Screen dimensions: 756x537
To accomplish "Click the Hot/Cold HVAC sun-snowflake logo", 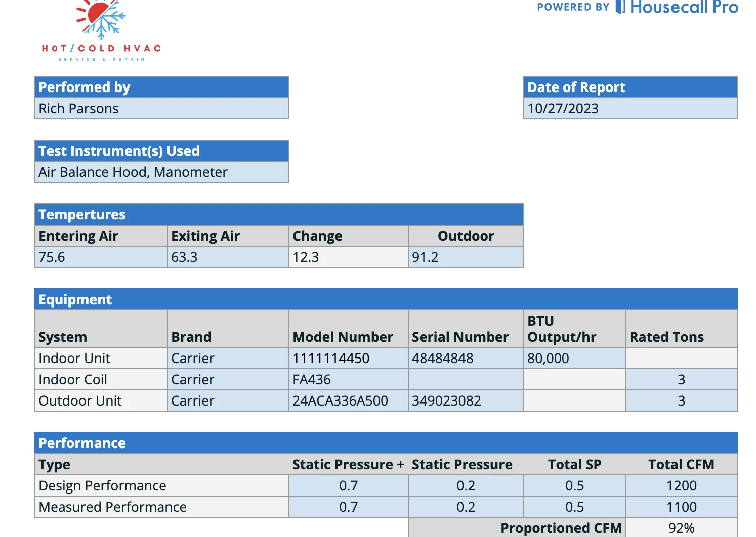I will 101,20.
